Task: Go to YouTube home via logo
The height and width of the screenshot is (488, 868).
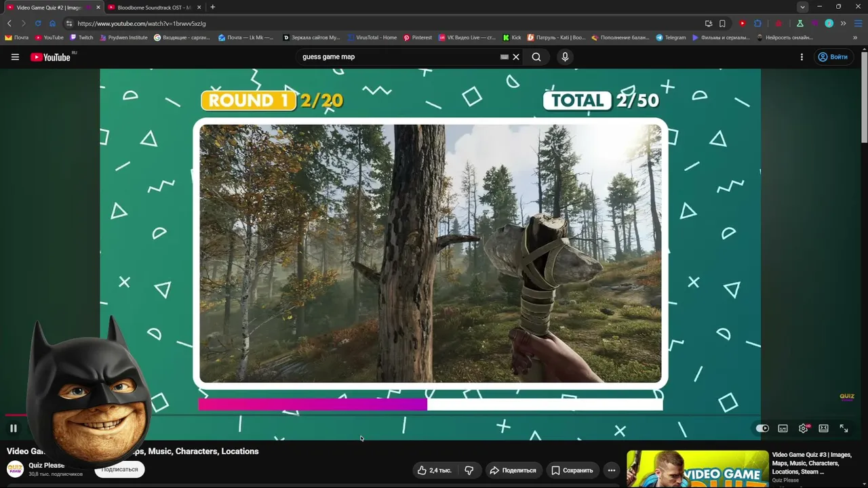Action: click(51, 57)
